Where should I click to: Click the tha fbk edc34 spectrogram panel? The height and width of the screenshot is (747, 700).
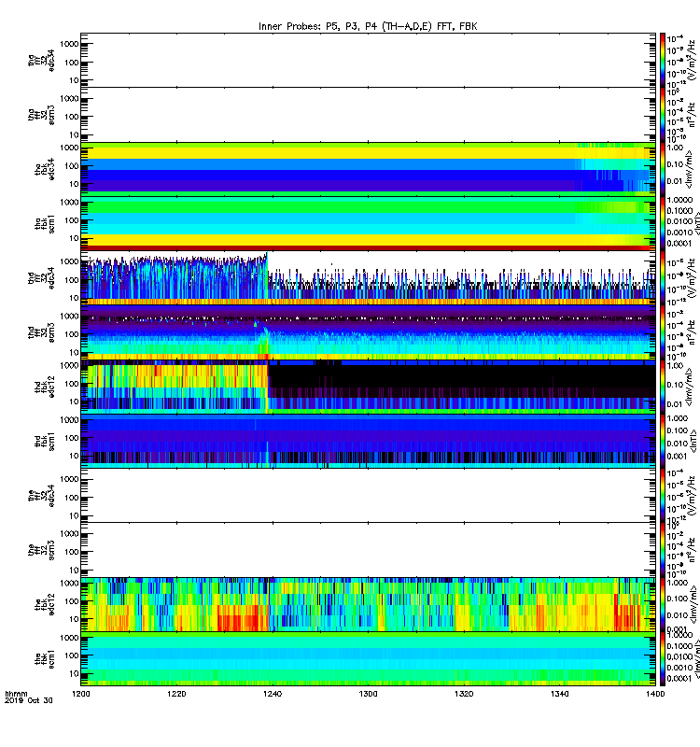point(368,169)
